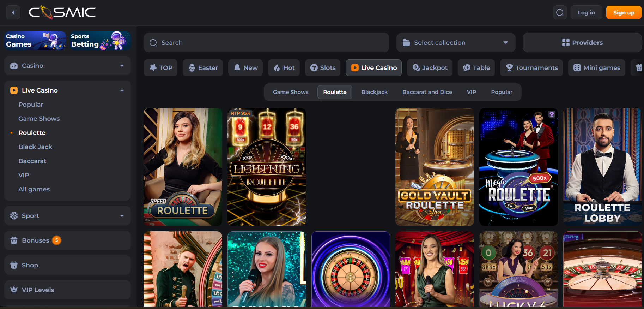Open the Shop sidebar entry
644x309 pixels.
point(67,265)
